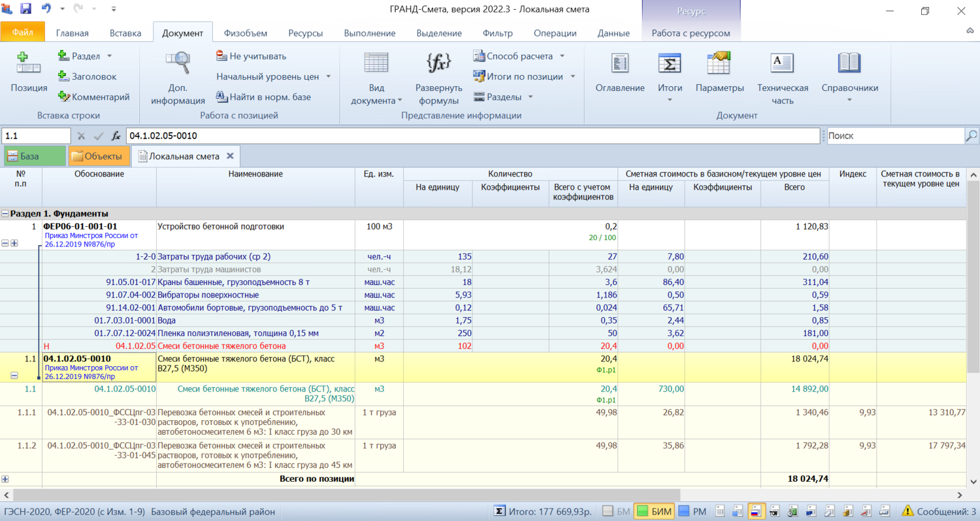Toggle Не учитывать for the position
This screenshot has width=980, height=521.
click(251, 56)
